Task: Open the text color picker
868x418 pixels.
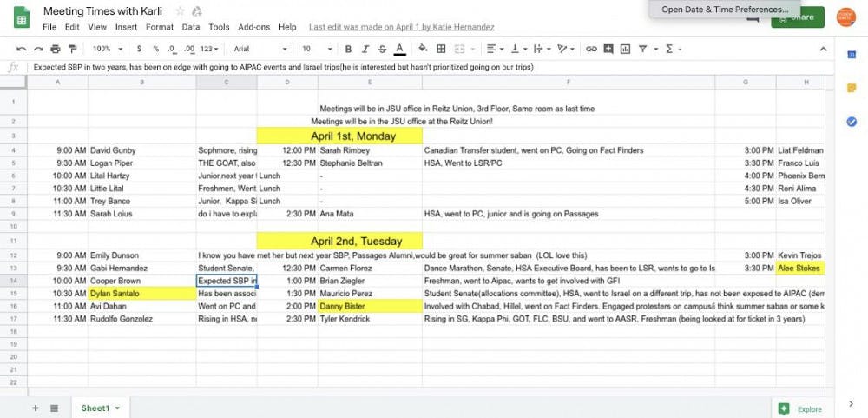Action: [399, 50]
